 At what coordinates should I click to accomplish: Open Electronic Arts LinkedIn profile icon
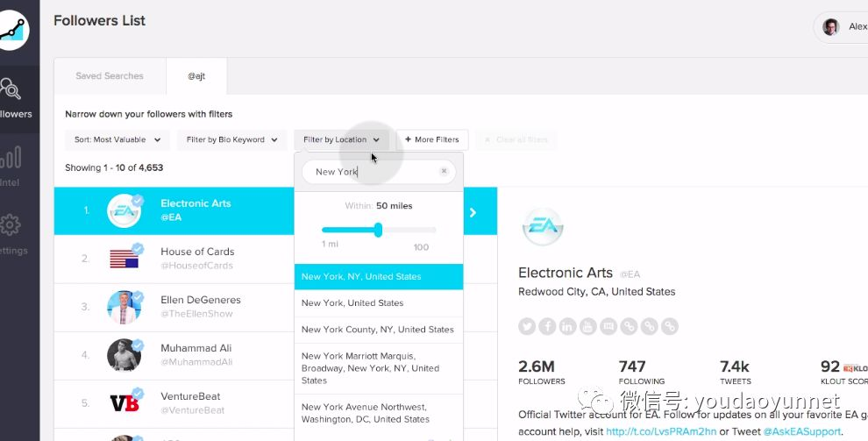pos(567,326)
